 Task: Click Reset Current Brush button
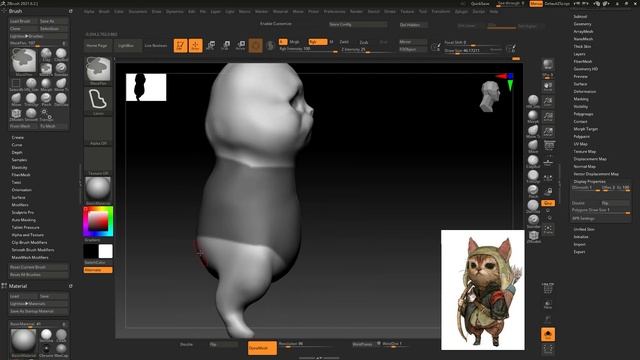39,267
